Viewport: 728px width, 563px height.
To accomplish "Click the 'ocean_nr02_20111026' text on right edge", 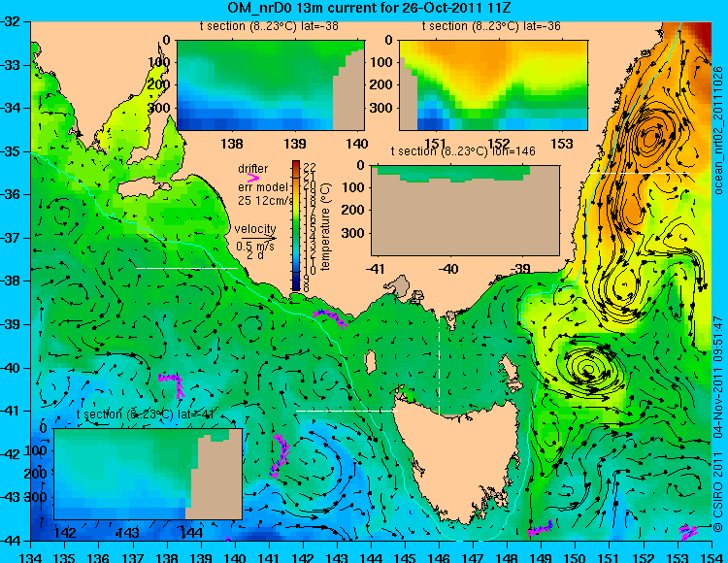I will pyautogui.click(x=718, y=130).
